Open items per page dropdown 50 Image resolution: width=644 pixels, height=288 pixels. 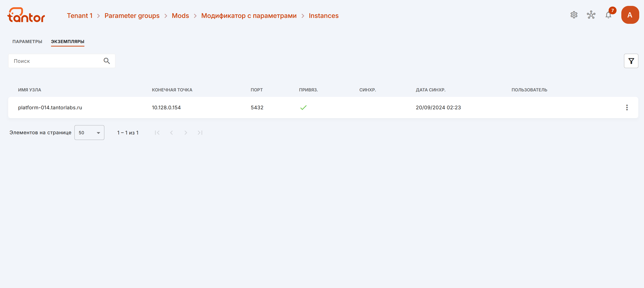(89, 132)
